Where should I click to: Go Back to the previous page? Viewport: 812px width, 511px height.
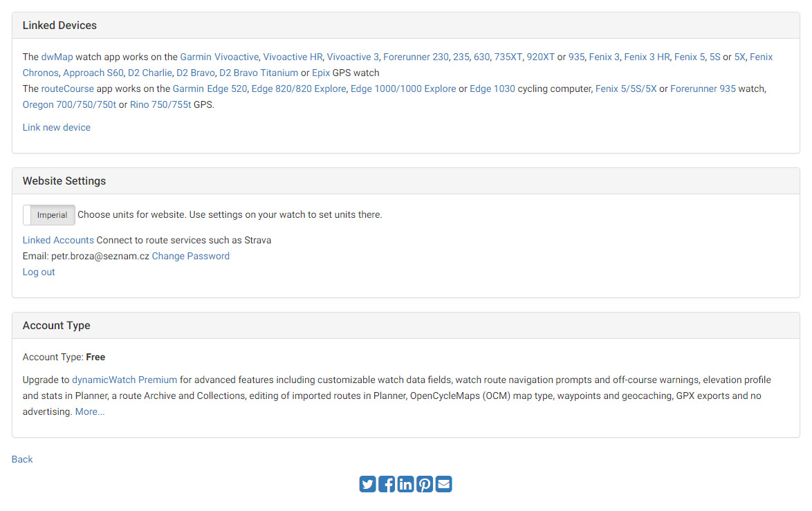[x=22, y=460]
